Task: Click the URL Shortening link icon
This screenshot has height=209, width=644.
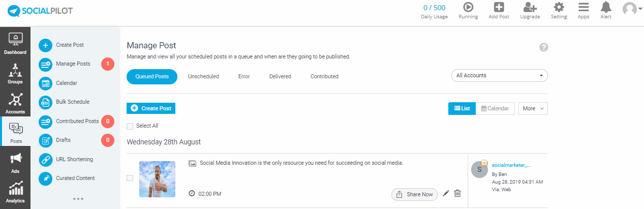Action: tap(46, 159)
